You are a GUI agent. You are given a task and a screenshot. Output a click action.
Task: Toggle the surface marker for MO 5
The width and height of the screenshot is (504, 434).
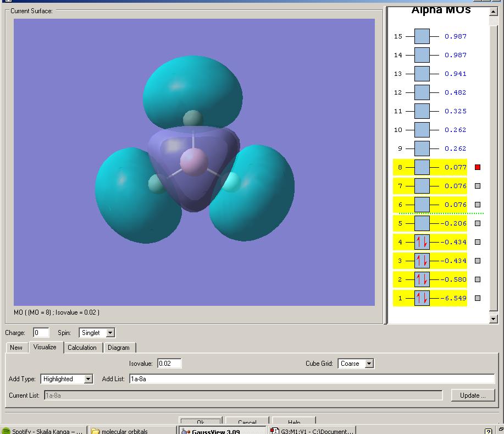(478, 223)
